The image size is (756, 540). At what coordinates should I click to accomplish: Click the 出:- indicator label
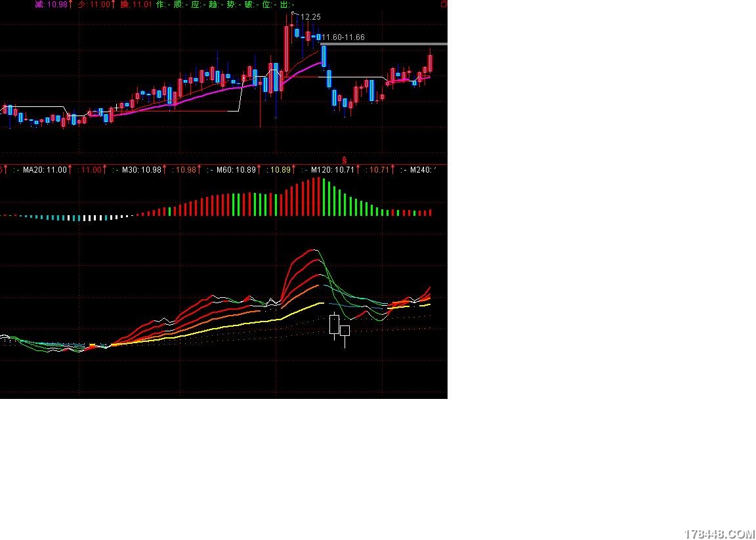coord(287,5)
